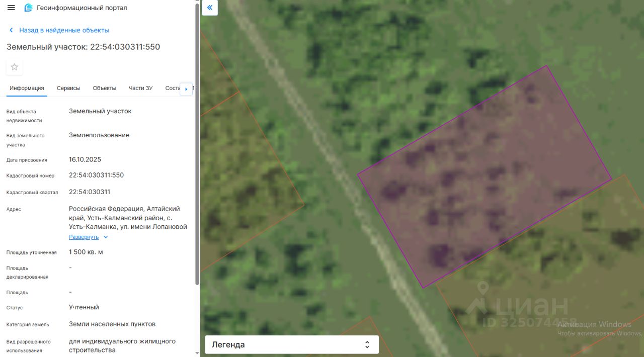Click the back arrow chevron
Image resolution: width=644 pixels, height=357 pixels.
(x=11, y=30)
